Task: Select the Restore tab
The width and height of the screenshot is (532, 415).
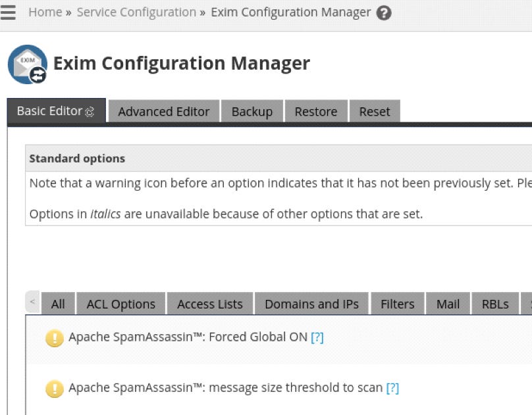Action: coord(315,112)
